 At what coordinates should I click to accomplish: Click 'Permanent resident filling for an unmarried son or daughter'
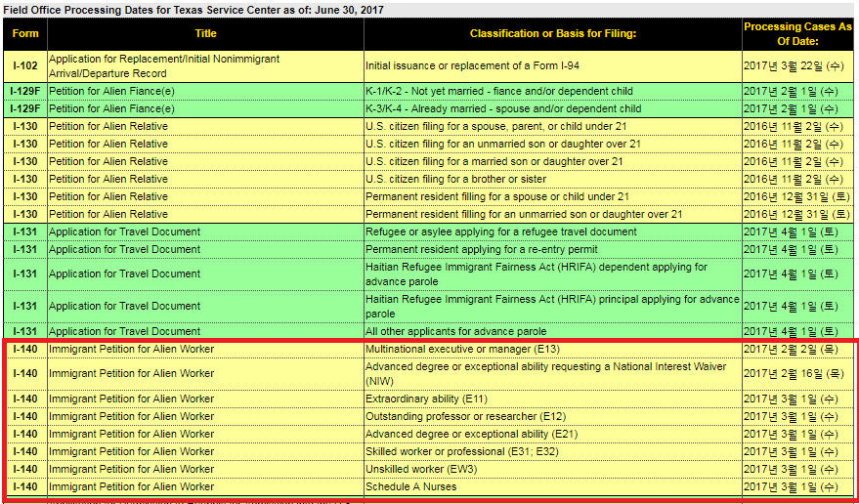click(524, 214)
